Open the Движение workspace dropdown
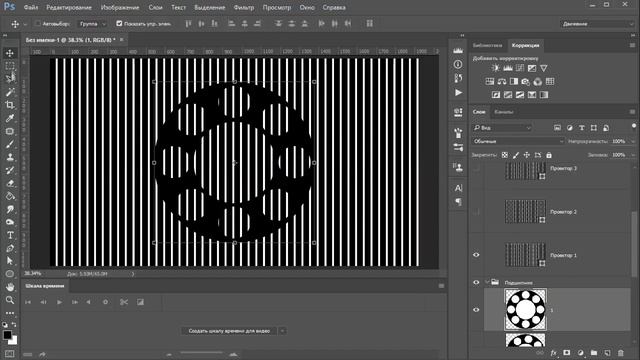The width and height of the screenshot is (640, 360). pyautogui.click(x=598, y=24)
